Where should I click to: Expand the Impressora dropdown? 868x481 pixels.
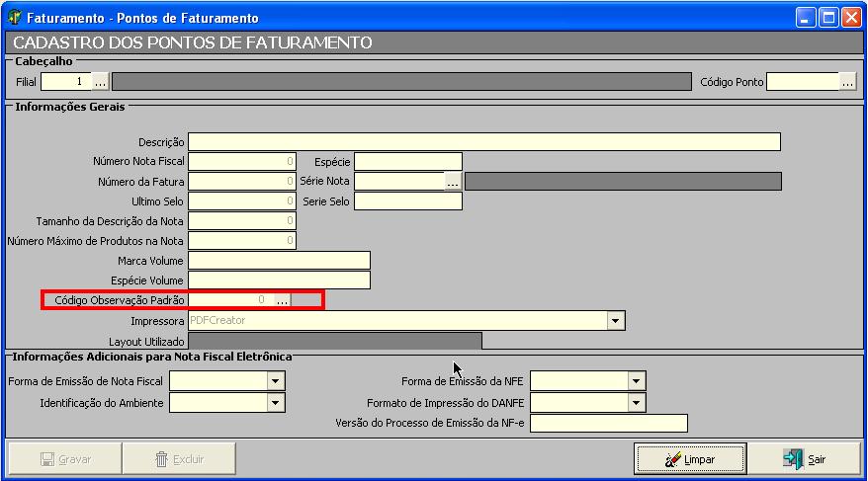point(616,321)
